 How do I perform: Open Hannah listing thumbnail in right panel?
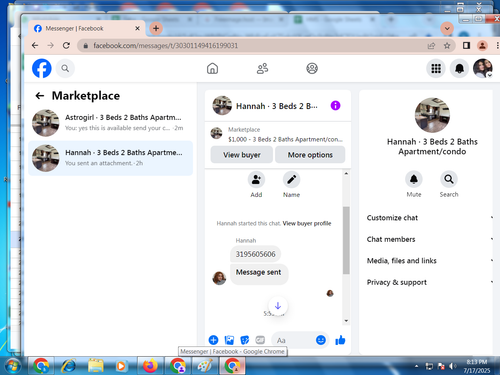[x=432, y=115]
